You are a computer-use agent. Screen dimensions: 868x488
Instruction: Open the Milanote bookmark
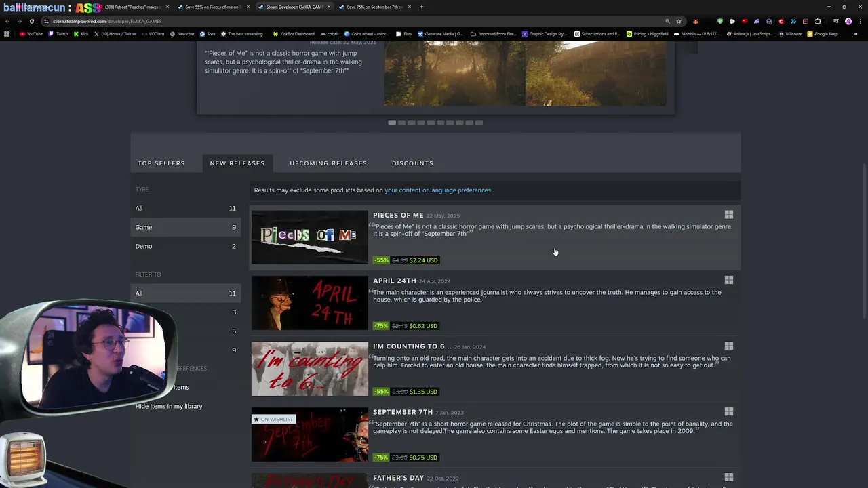789,34
